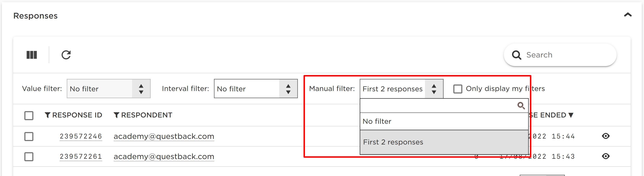Click the manual filter search field

[444, 106]
